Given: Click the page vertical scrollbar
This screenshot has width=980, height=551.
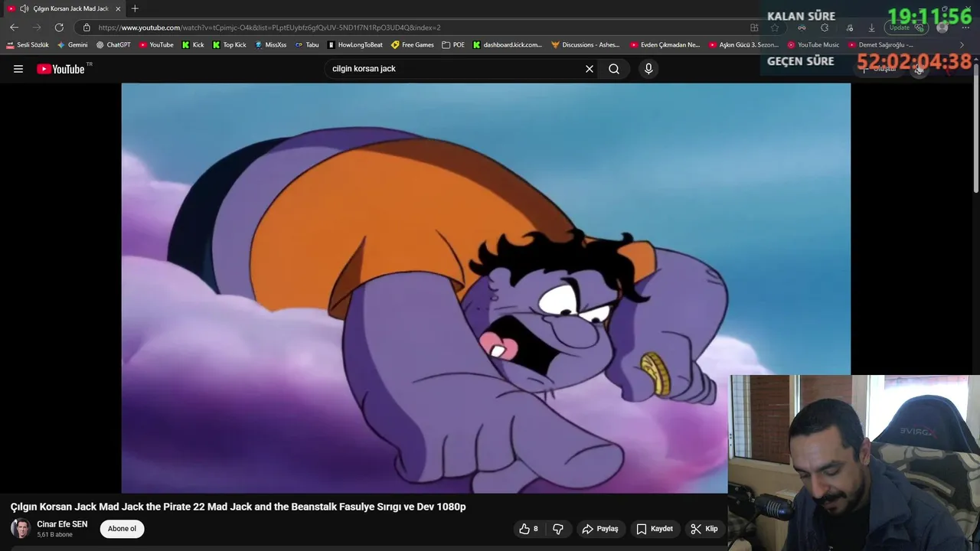Looking at the screenshot, I should point(975,130).
